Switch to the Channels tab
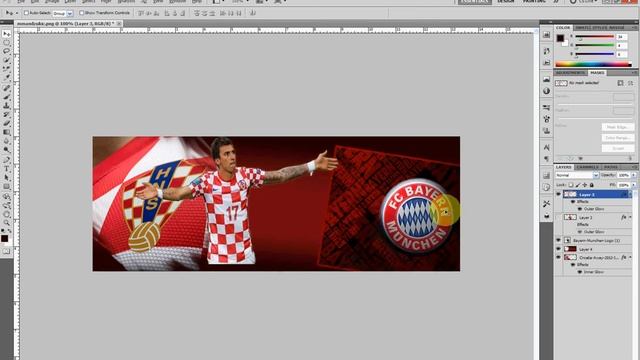Screen dimensions: 640x360 point(588,167)
